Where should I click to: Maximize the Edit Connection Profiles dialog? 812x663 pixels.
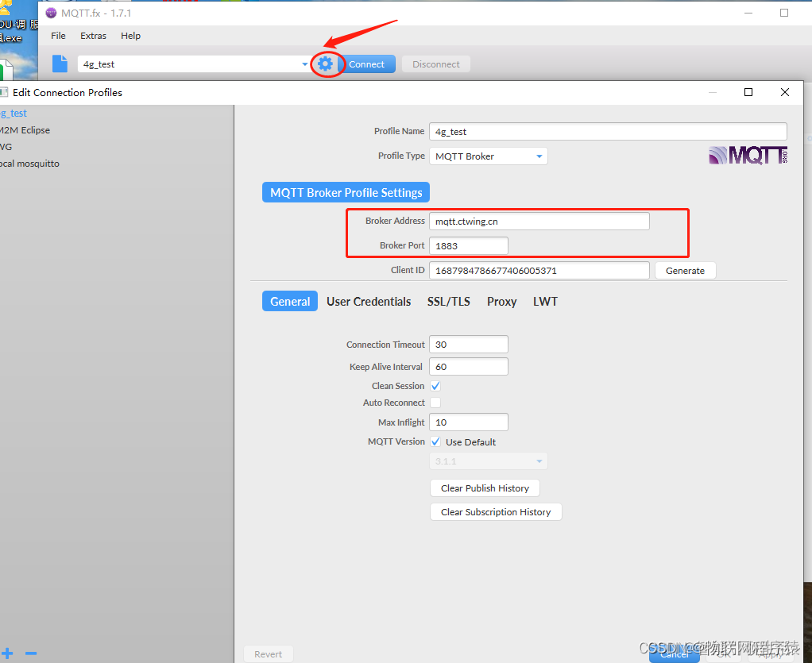(x=748, y=92)
